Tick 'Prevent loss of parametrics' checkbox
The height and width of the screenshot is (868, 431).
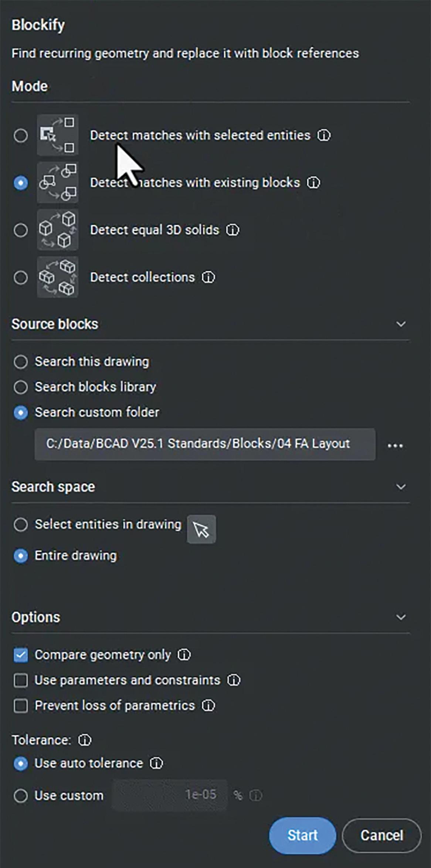pos(21,705)
